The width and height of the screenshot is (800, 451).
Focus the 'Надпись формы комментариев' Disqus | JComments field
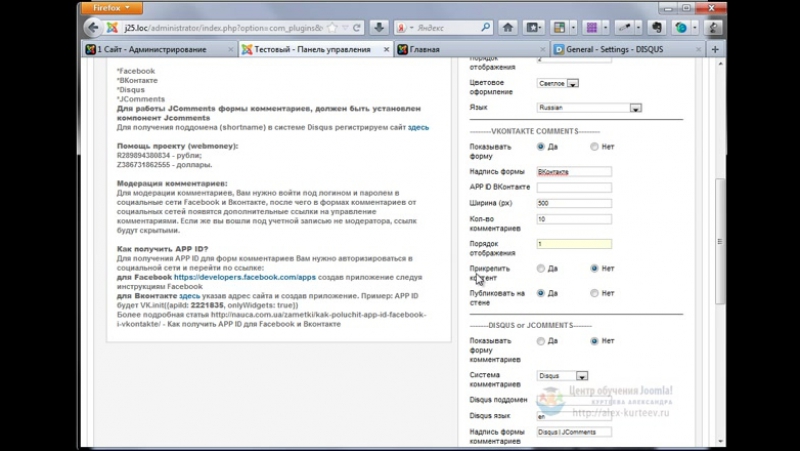point(574,432)
